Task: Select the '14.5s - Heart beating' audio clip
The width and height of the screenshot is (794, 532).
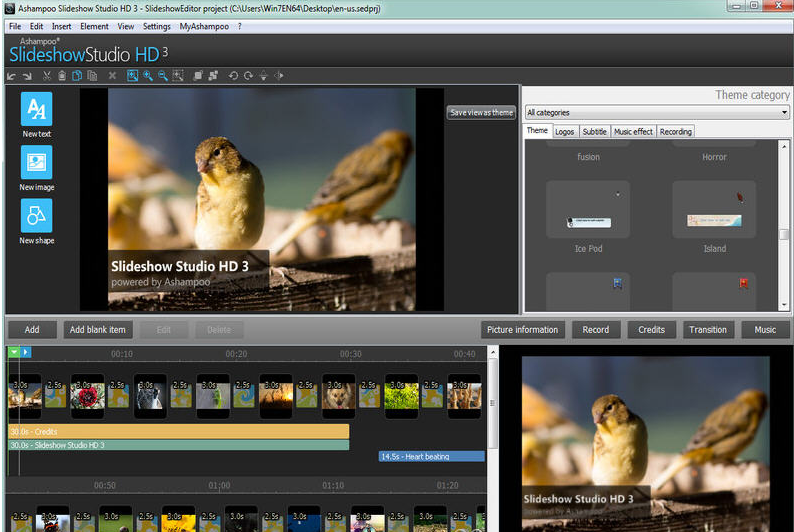Action: (431, 457)
